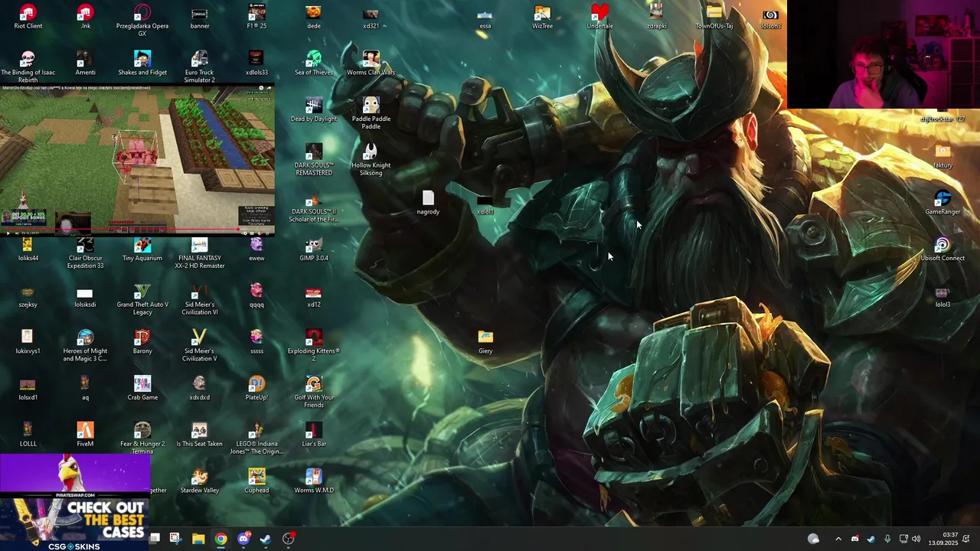
Task: Launch Golf With Your Friends shortcut
Action: click(314, 393)
